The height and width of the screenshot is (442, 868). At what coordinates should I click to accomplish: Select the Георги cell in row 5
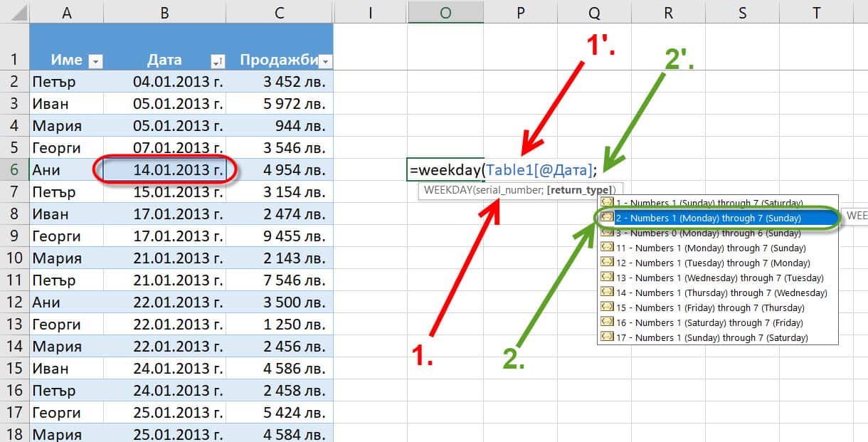pyautogui.click(x=66, y=147)
